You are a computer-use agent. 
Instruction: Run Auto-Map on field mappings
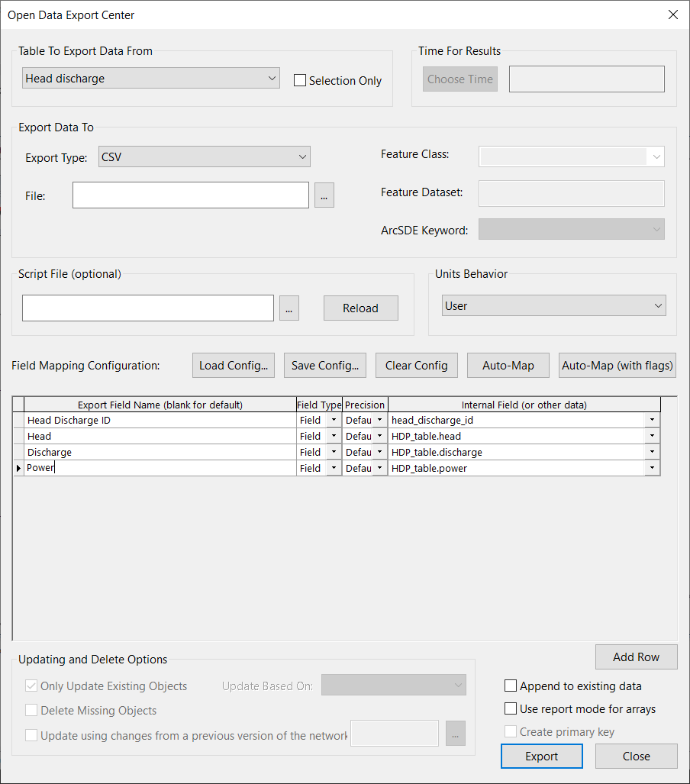point(508,365)
